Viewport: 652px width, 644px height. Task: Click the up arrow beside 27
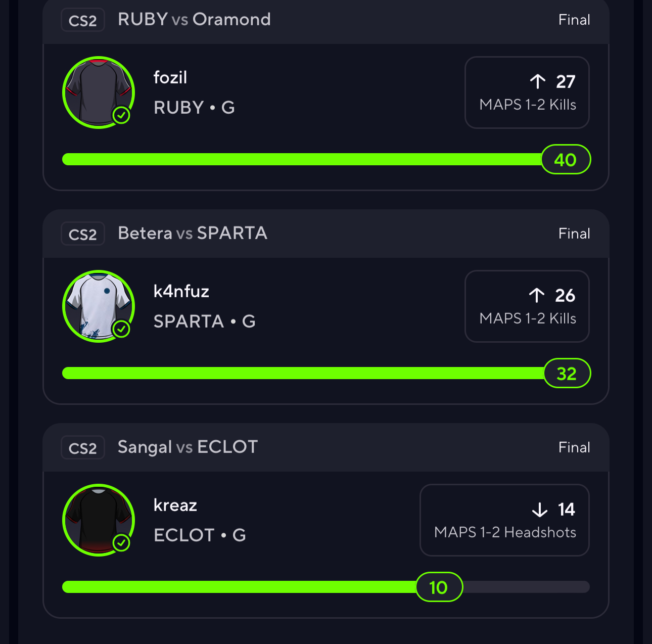538,81
